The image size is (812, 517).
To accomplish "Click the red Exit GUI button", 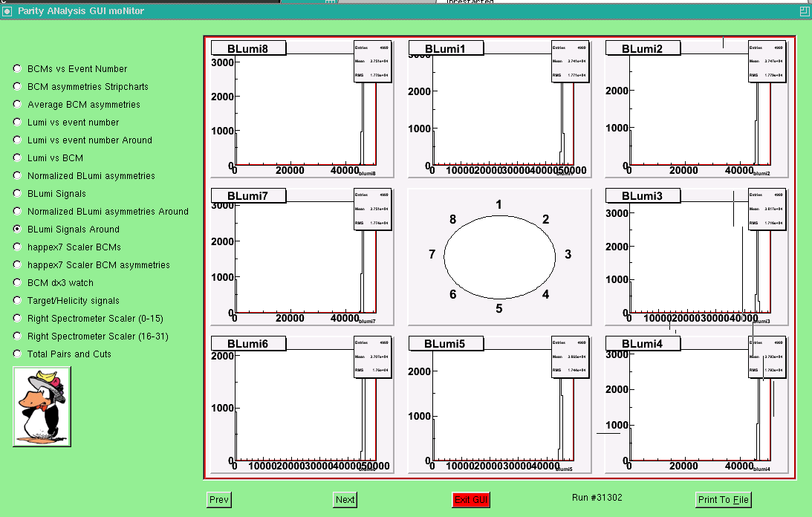I will 471,499.
